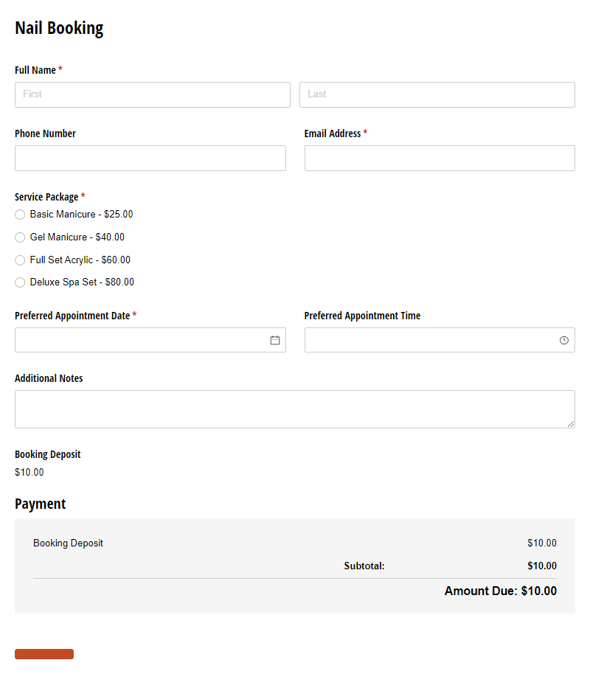Click into the Email Address field

pyautogui.click(x=440, y=158)
